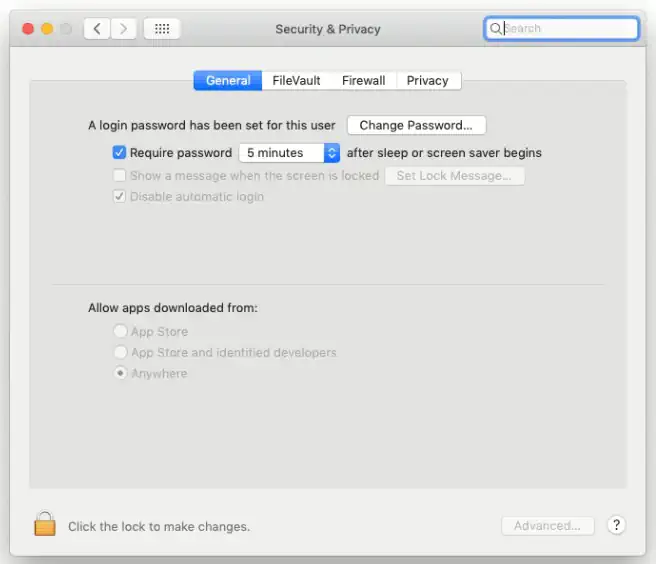
Task: Show all preferences with the grid icon
Action: coord(162,29)
